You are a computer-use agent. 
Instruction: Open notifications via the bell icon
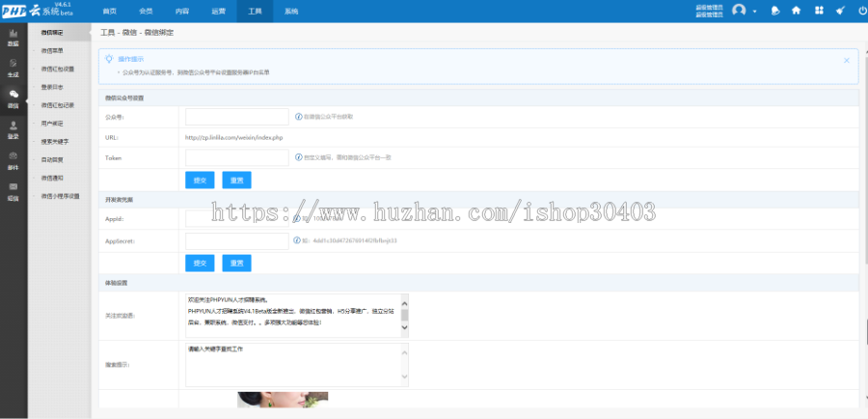coord(775,11)
